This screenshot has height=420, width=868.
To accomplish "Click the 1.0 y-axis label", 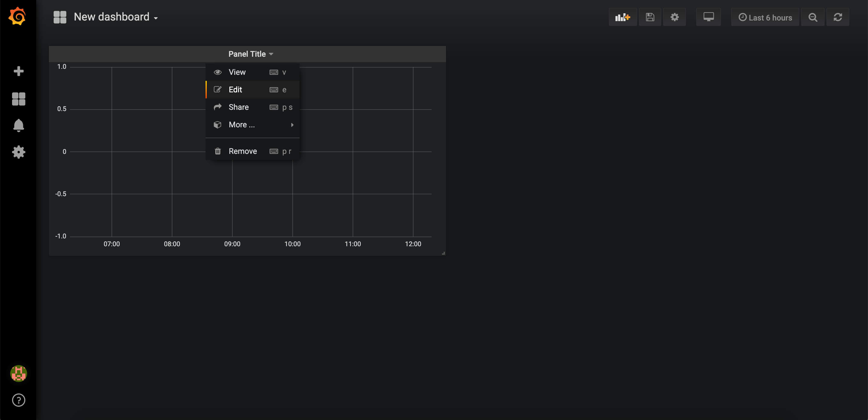I will (62, 67).
